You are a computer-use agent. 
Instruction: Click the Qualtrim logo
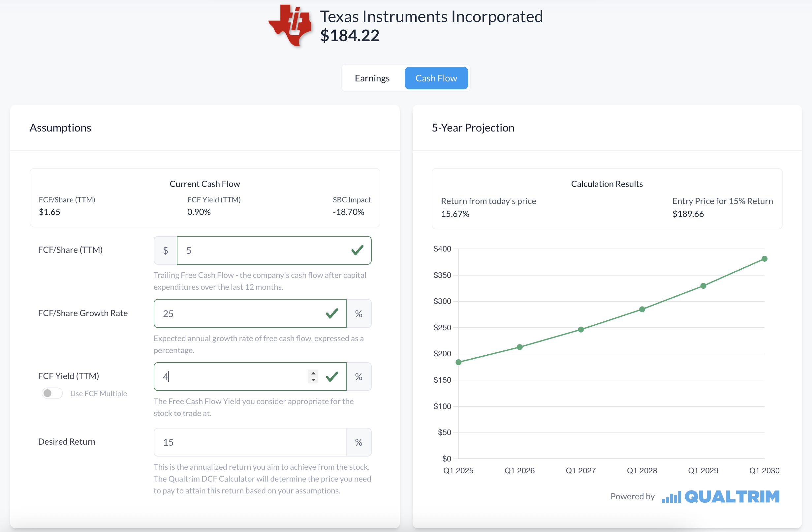click(721, 496)
